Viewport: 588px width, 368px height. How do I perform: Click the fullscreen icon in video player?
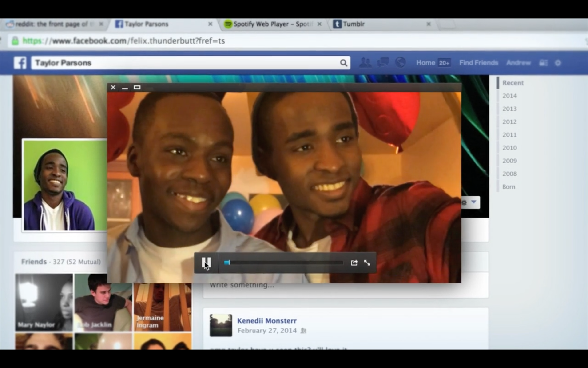pyautogui.click(x=367, y=263)
